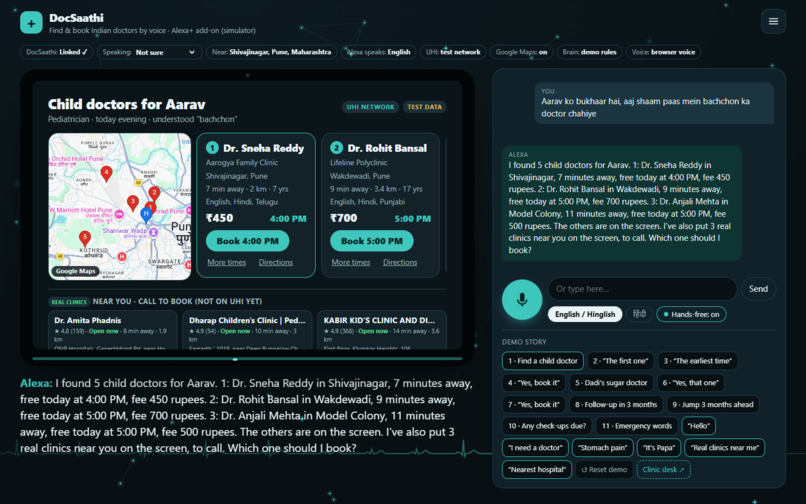Click map pin number 5

pos(85,238)
